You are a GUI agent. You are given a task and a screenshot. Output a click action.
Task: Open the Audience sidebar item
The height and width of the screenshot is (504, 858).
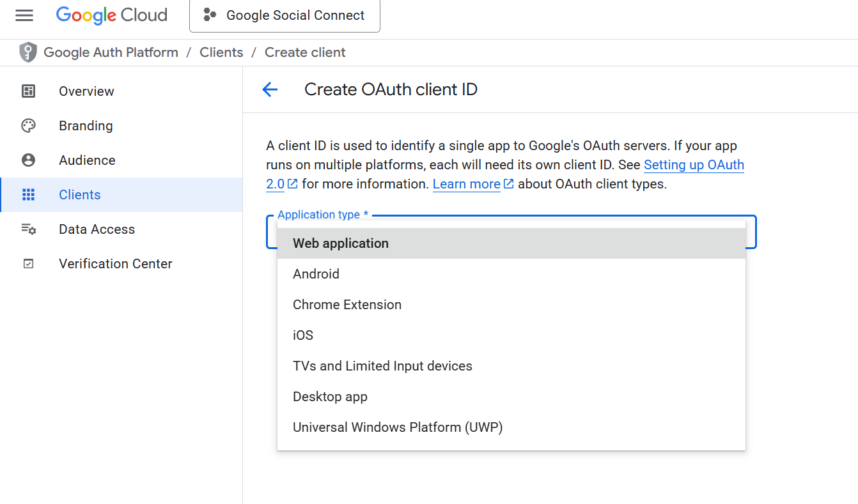click(121, 160)
